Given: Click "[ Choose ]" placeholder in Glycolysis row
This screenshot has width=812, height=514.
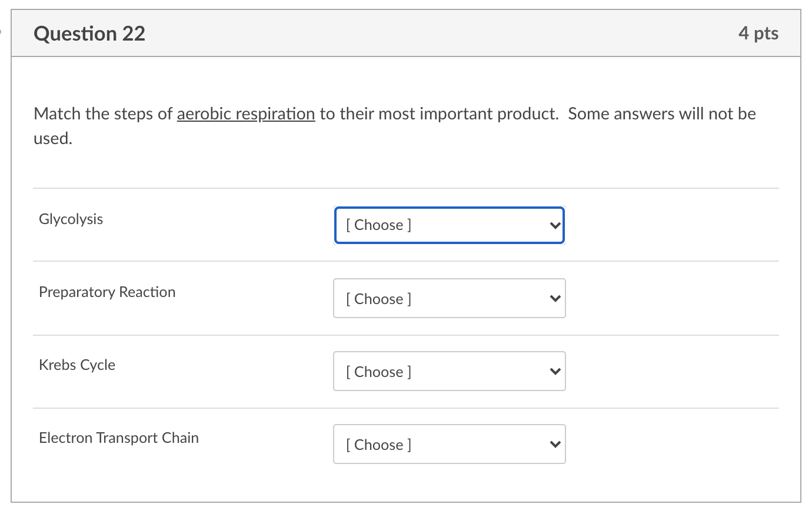Looking at the screenshot, I should coord(379,225).
